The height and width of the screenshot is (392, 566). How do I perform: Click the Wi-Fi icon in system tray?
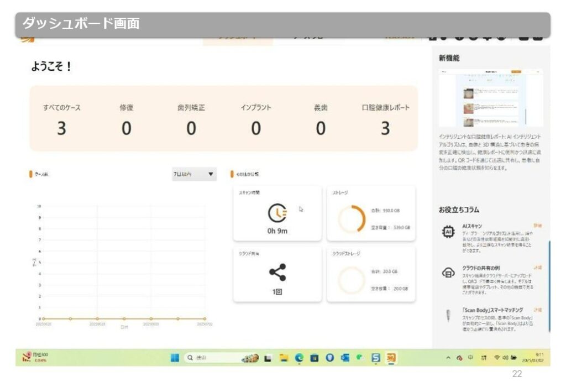pyautogui.click(x=497, y=358)
